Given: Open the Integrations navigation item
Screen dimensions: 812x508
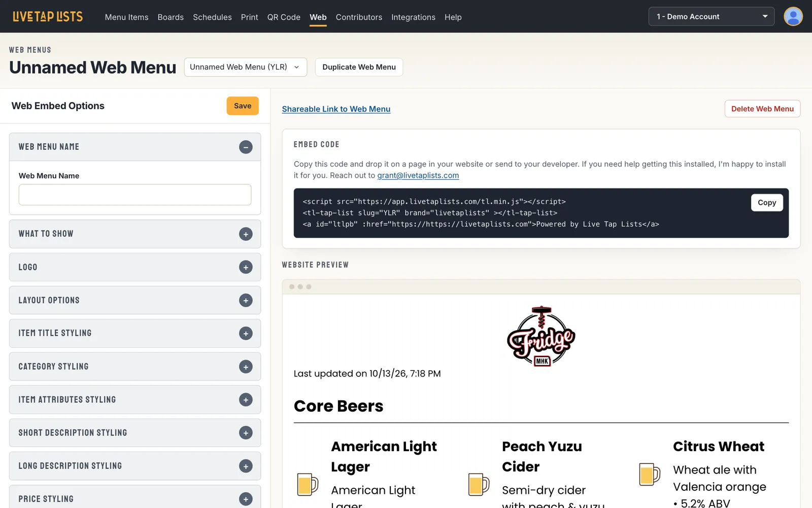Looking at the screenshot, I should [413, 17].
